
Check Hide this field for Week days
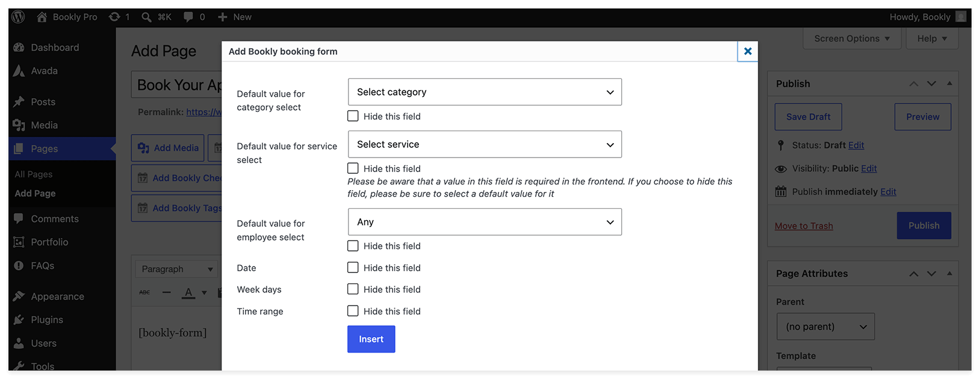[353, 289]
